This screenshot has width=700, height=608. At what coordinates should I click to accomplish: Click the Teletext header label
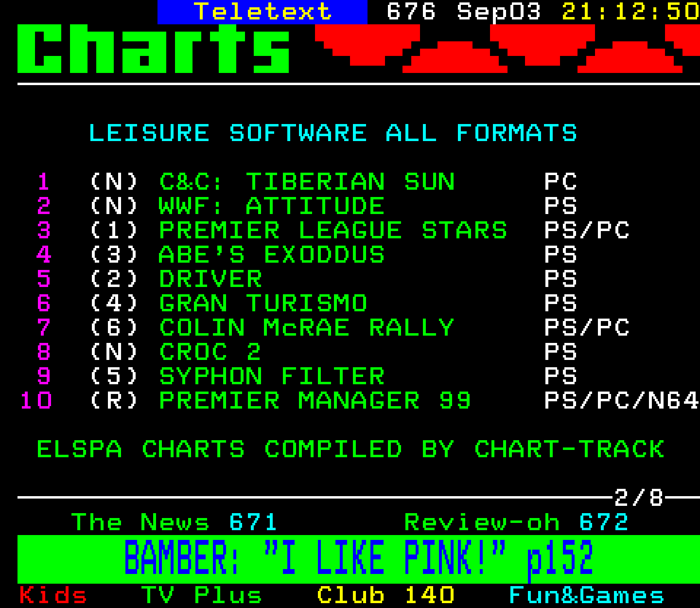pos(262,12)
